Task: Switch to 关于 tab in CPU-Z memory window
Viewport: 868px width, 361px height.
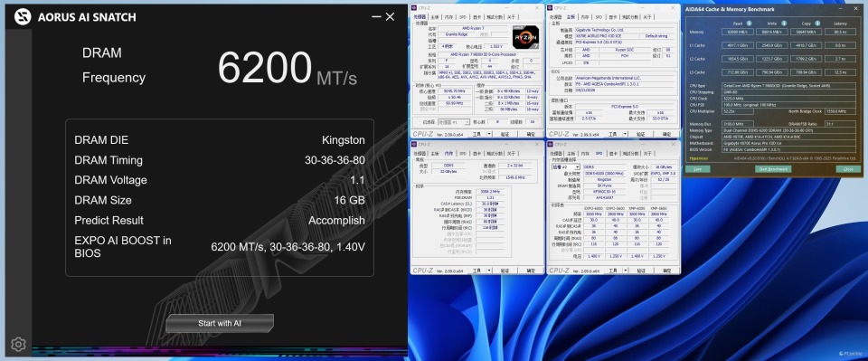Action: [x=511, y=154]
